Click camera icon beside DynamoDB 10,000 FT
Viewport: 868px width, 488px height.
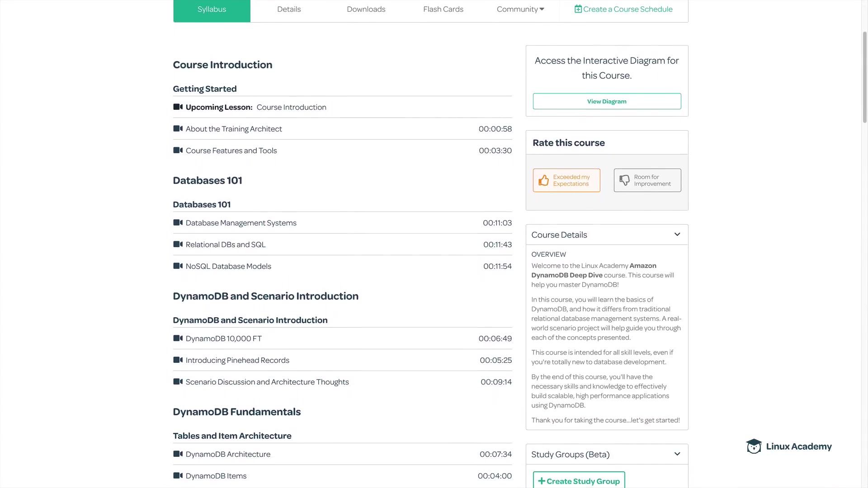[178, 338]
